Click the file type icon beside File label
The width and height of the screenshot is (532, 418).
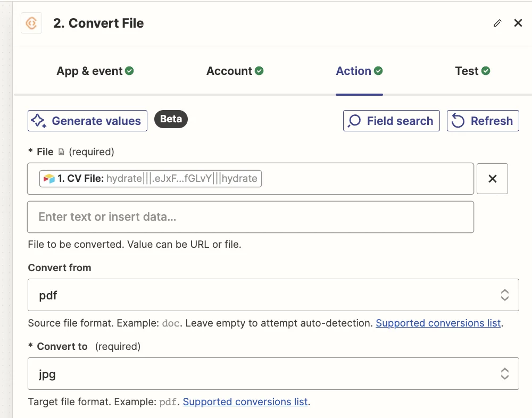[61, 152]
